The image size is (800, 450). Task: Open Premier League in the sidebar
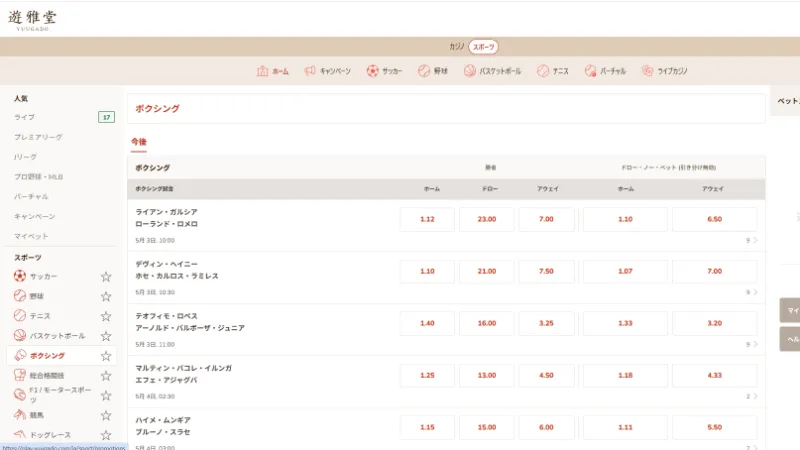[38, 137]
